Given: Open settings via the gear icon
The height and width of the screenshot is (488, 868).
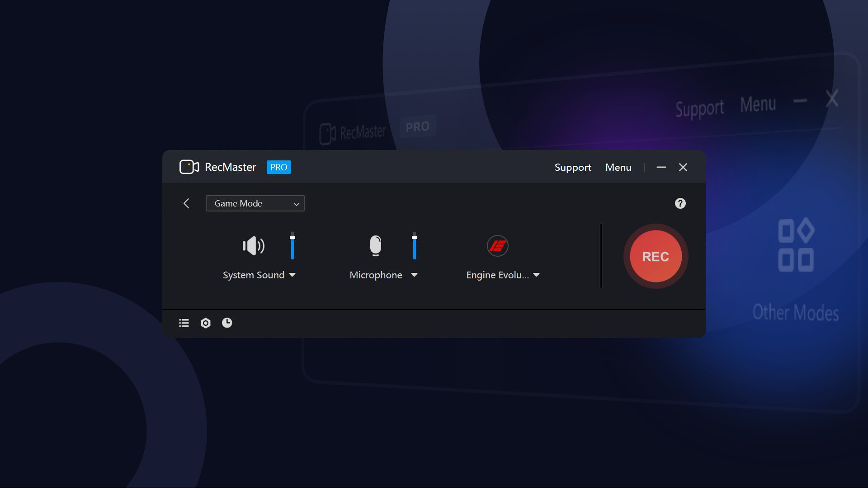Looking at the screenshot, I should point(205,323).
